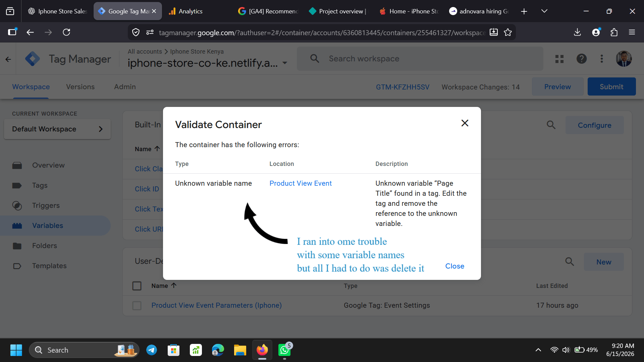Open Firefox View icon
The image size is (644, 362).
click(x=10, y=11)
